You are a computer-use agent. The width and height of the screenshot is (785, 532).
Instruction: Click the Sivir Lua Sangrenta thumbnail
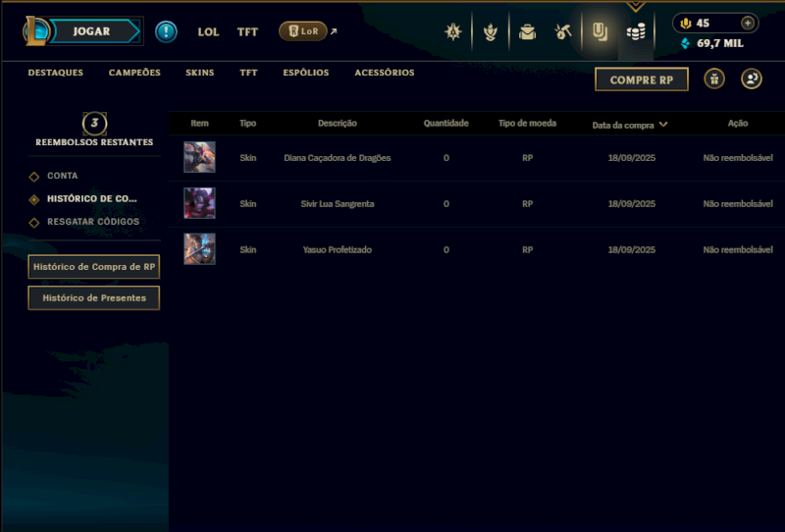point(199,203)
